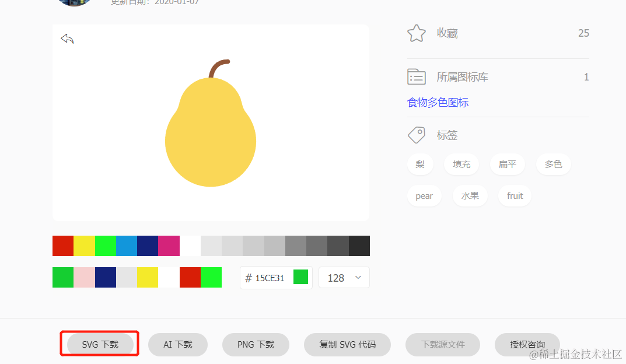Open the 128 size dropdown
The height and width of the screenshot is (364, 626).
[344, 278]
